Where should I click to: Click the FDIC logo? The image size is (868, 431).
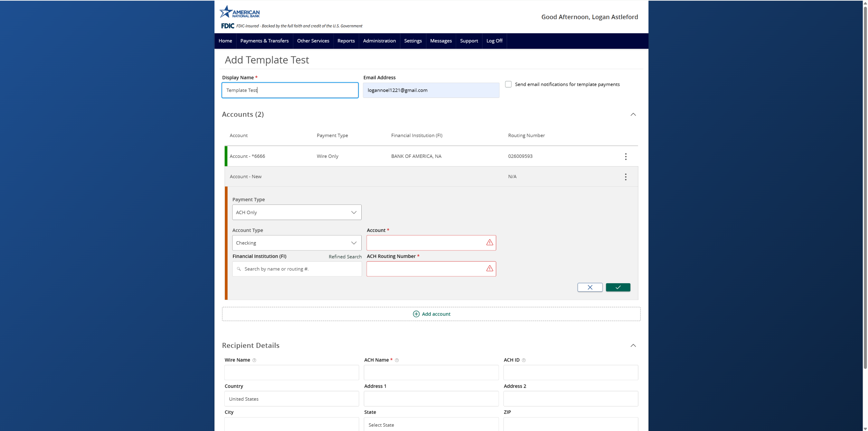(227, 26)
